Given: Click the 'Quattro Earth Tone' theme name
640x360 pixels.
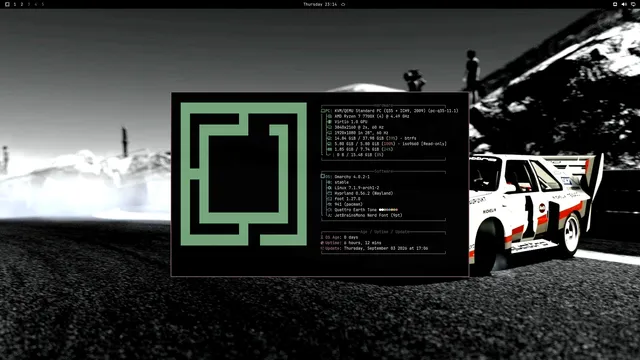Looking at the screenshot, I should click(356, 210).
